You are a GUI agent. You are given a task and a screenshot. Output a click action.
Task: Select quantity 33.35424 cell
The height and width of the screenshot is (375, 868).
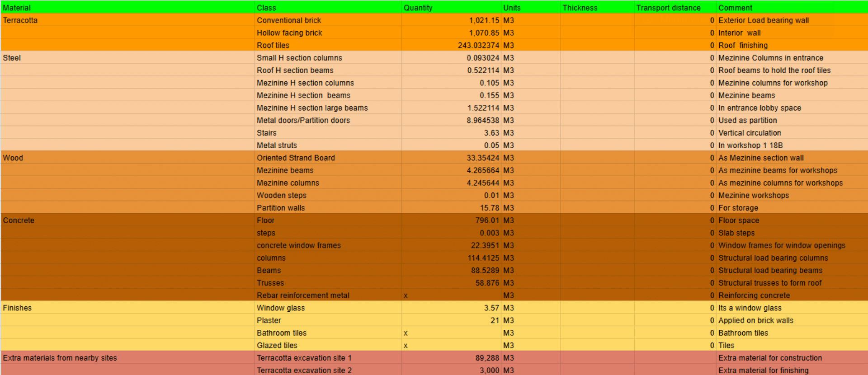pos(451,158)
